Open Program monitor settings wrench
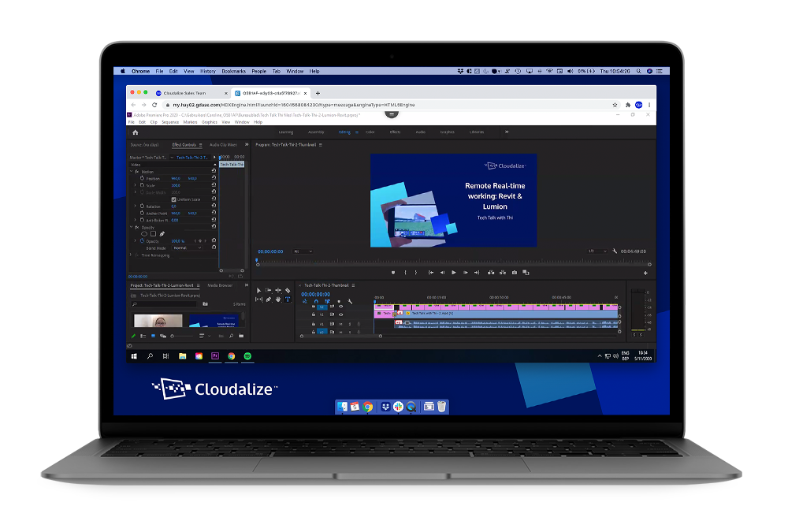788x532 pixels. click(x=615, y=251)
